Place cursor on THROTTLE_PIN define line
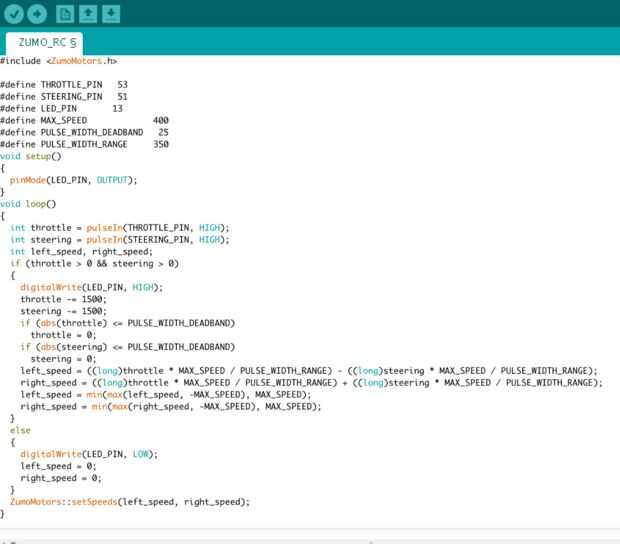620x544 pixels. pos(64,85)
